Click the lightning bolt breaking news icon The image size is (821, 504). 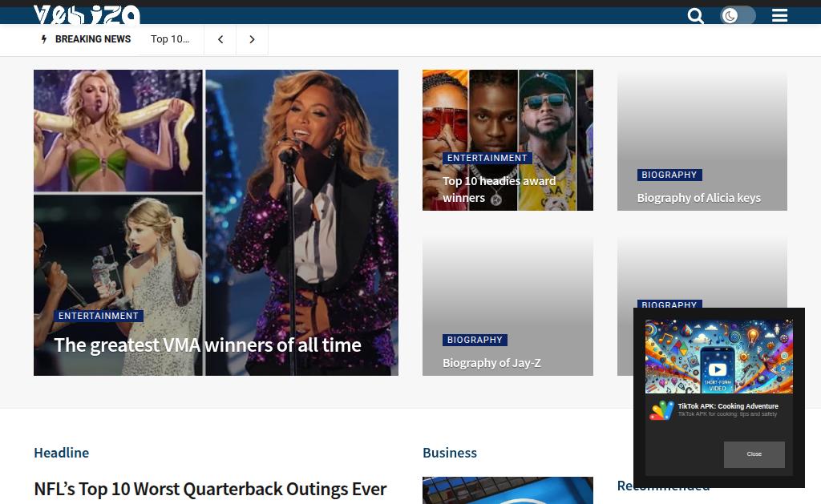[44, 39]
